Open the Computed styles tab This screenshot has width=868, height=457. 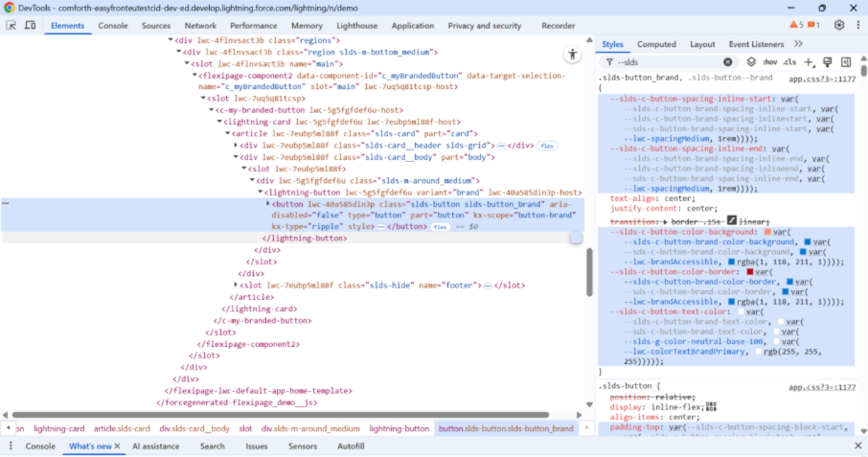tap(656, 44)
